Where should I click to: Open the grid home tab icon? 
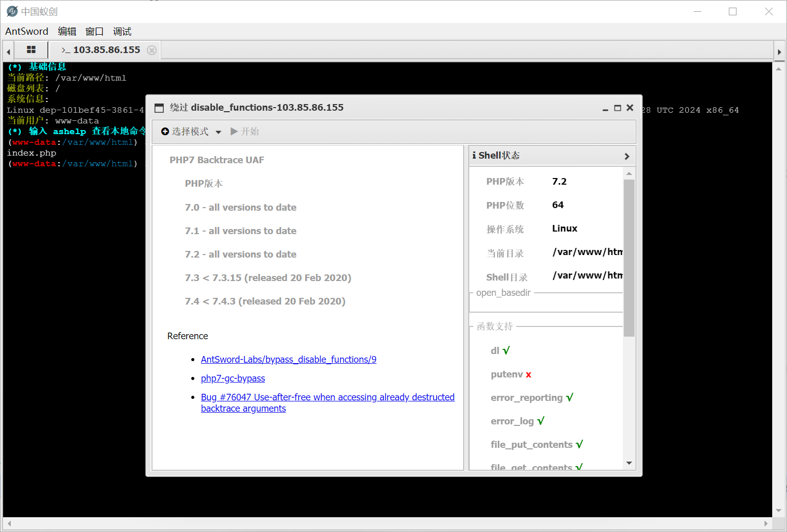point(31,50)
